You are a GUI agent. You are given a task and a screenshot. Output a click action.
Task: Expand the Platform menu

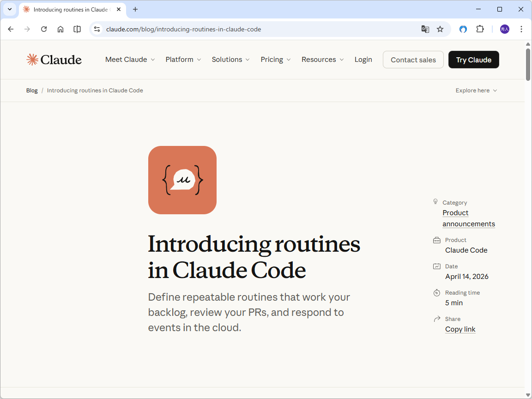(x=183, y=60)
